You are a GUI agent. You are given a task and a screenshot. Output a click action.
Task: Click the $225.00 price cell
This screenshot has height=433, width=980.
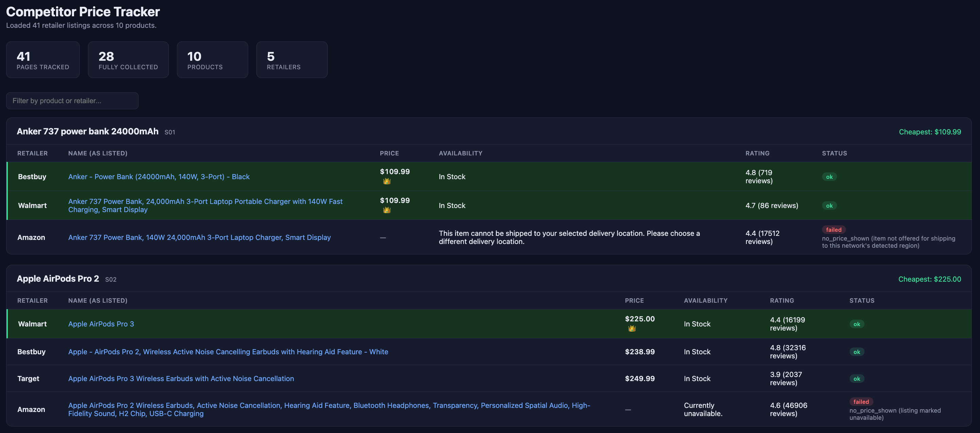[x=639, y=319]
